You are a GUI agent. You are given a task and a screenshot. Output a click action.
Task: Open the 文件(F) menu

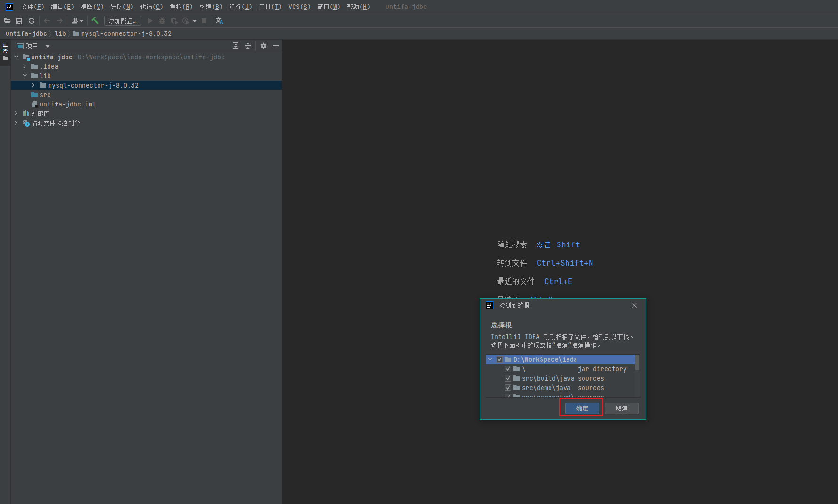tap(33, 7)
